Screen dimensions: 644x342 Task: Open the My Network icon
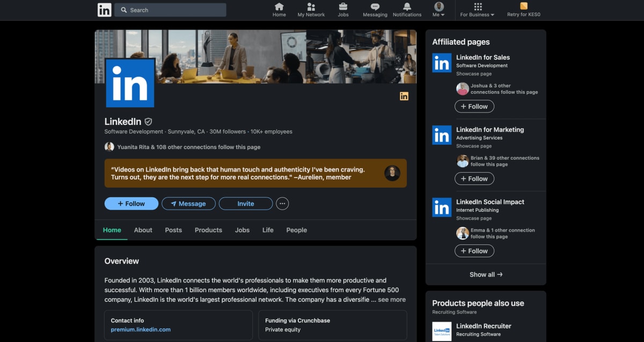pyautogui.click(x=311, y=7)
